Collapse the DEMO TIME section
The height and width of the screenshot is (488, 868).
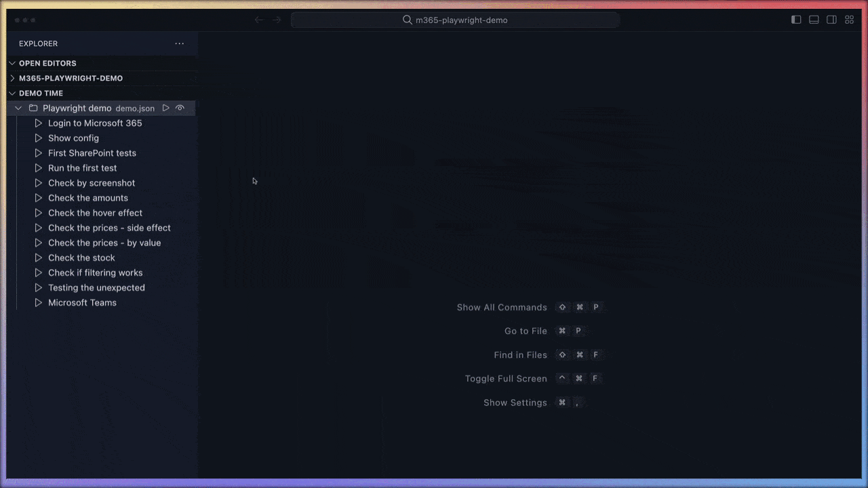click(x=12, y=93)
